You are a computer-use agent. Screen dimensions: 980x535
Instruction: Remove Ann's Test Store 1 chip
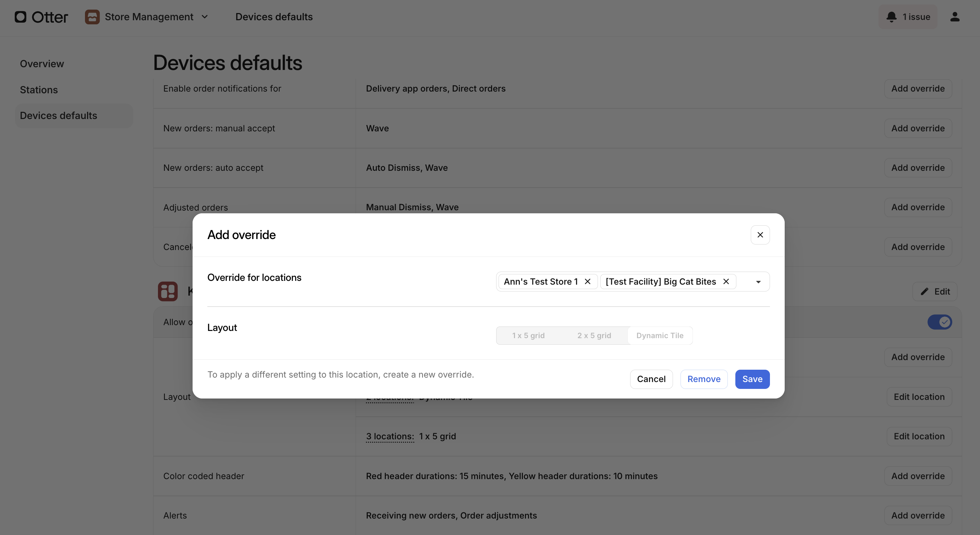(x=587, y=282)
